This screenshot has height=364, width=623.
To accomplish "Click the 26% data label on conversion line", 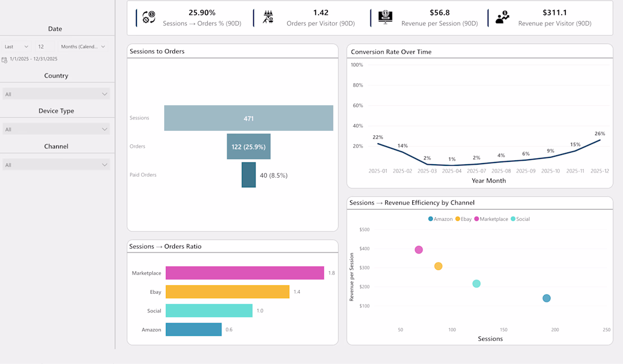I will tap(600, 134).
